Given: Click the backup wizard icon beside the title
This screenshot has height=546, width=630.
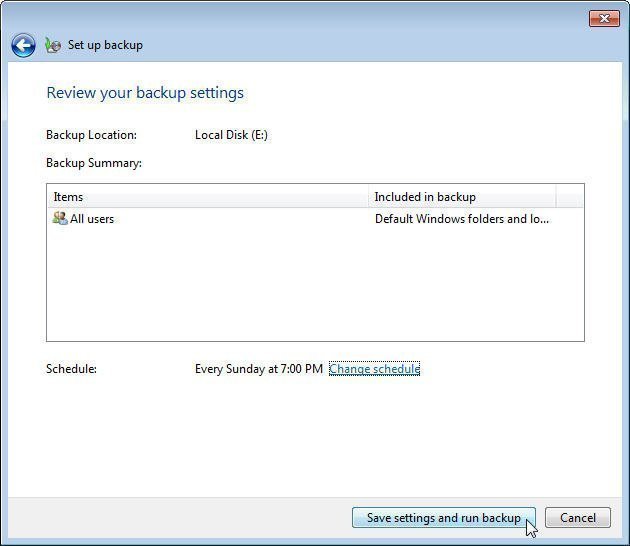Looking at the screenshot, I should click(53, 45).
